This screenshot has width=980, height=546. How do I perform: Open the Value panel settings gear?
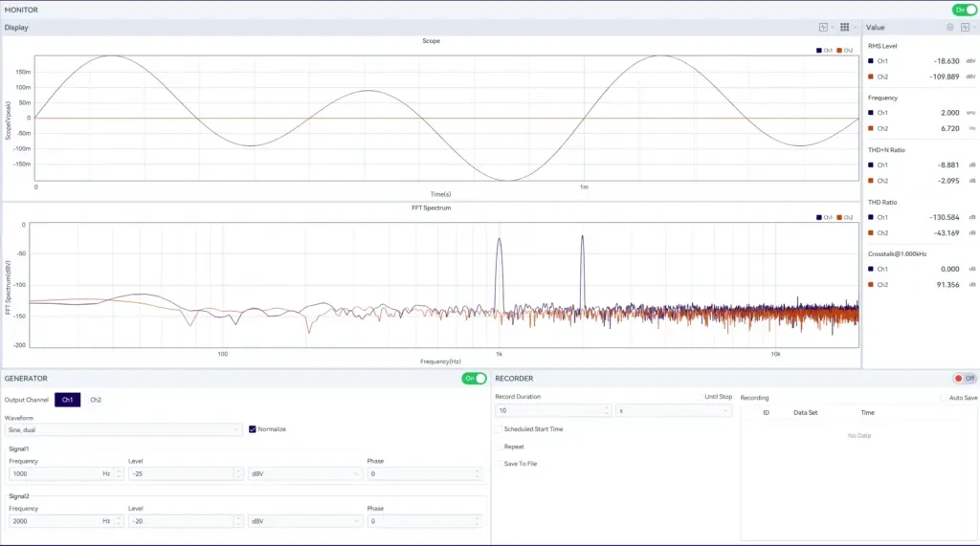point(949,27)
